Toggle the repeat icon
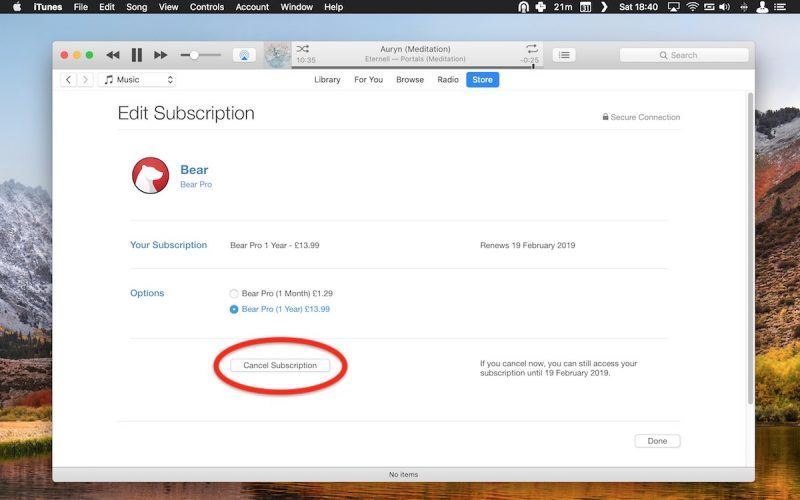Screen dimensions: 800x500 pyautogui.click(x=531, y=48)
